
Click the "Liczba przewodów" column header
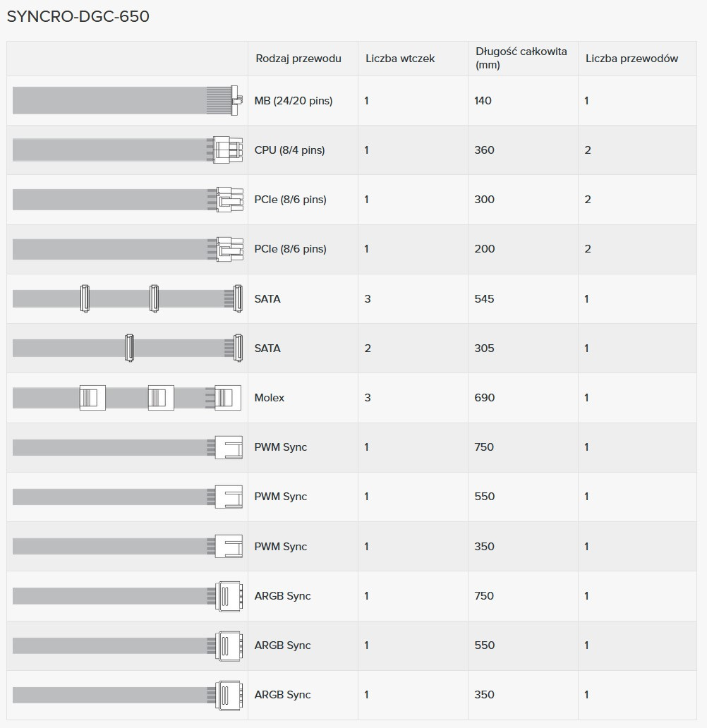pyautogui.click(x=632, y=59)
